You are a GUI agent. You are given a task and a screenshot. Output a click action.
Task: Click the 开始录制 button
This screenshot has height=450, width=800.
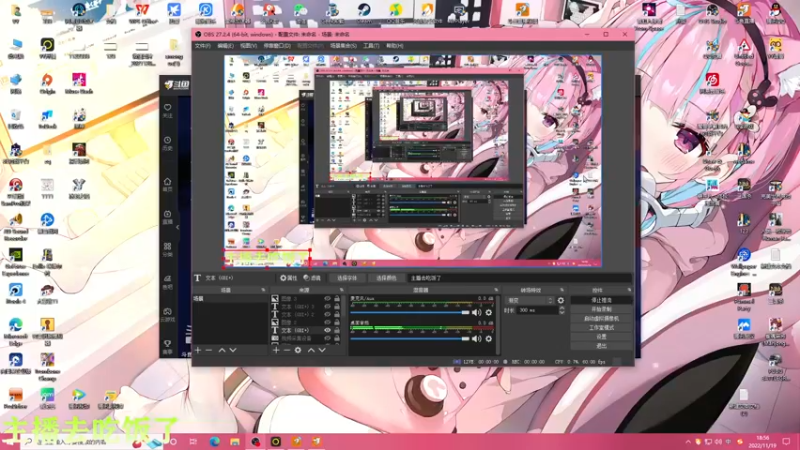(601, 309)
